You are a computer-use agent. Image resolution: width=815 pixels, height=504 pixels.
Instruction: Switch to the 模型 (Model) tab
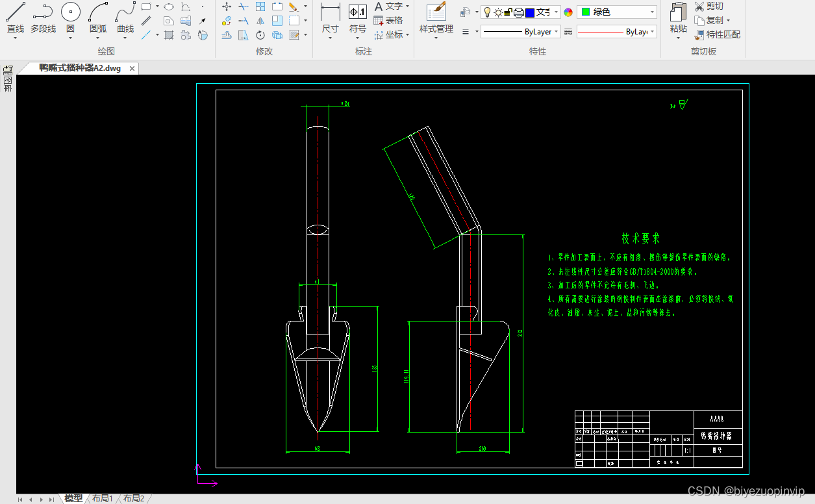pyautogui.click(x=73, y=498)
